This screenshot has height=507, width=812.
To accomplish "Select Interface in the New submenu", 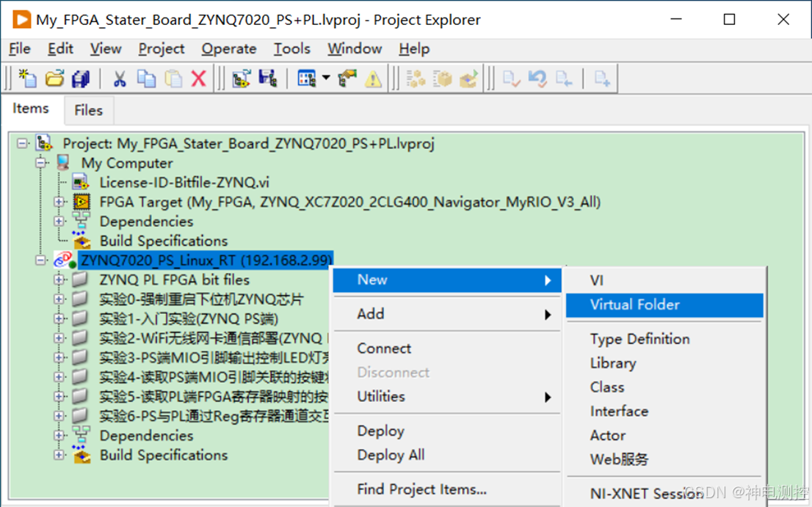I will 664,412.
